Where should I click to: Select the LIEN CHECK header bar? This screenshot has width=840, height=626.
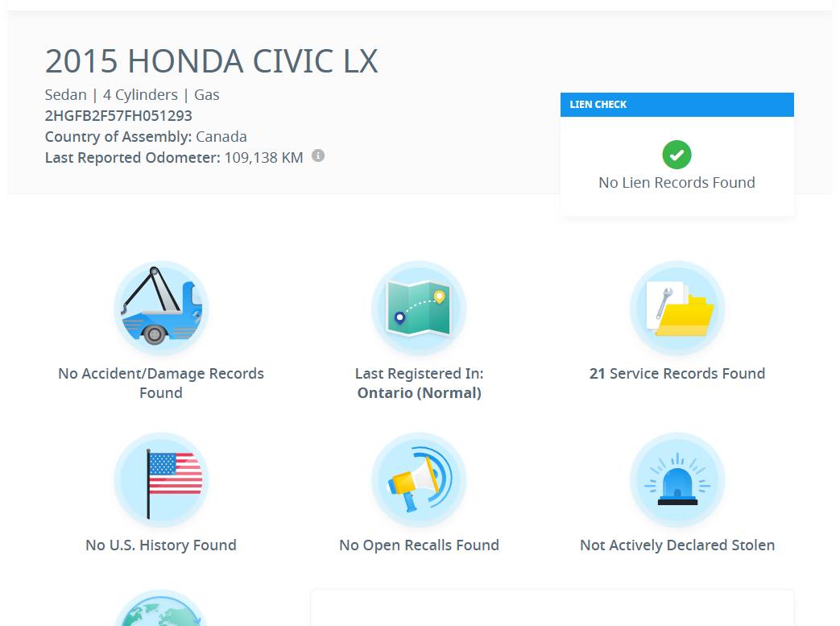(677, 105)
